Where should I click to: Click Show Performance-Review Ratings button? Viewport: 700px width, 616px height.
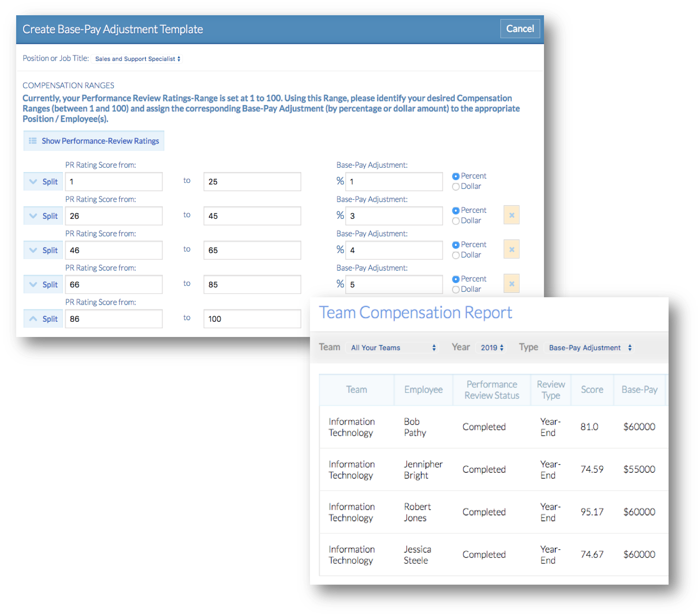tap(94, 141)
